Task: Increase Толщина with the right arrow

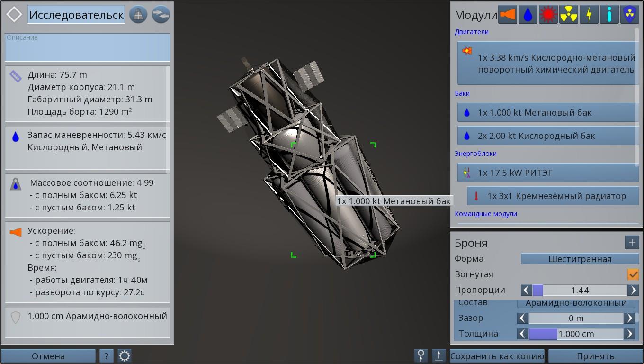Action: point(630,334)
